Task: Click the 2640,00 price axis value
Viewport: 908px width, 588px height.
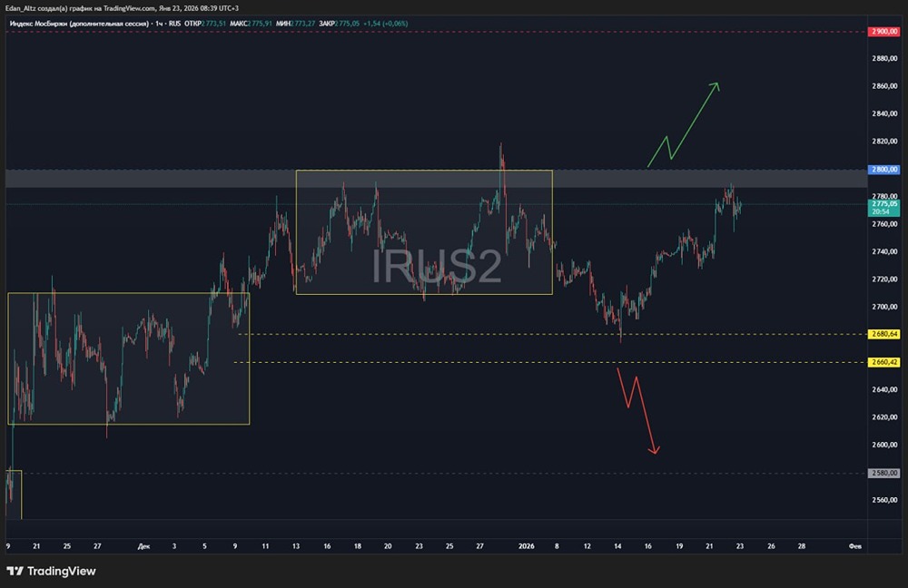Action: tap(884, 389)
